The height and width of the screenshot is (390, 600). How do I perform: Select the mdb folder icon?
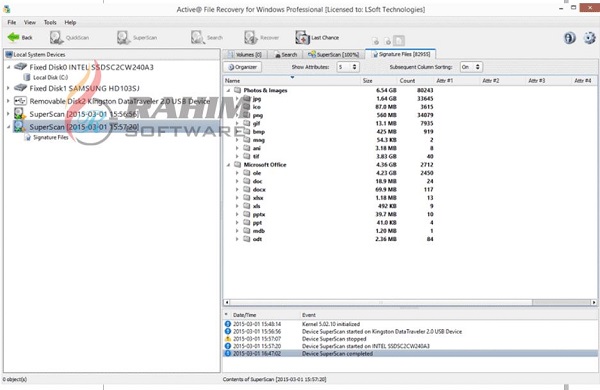coord(247,231)
